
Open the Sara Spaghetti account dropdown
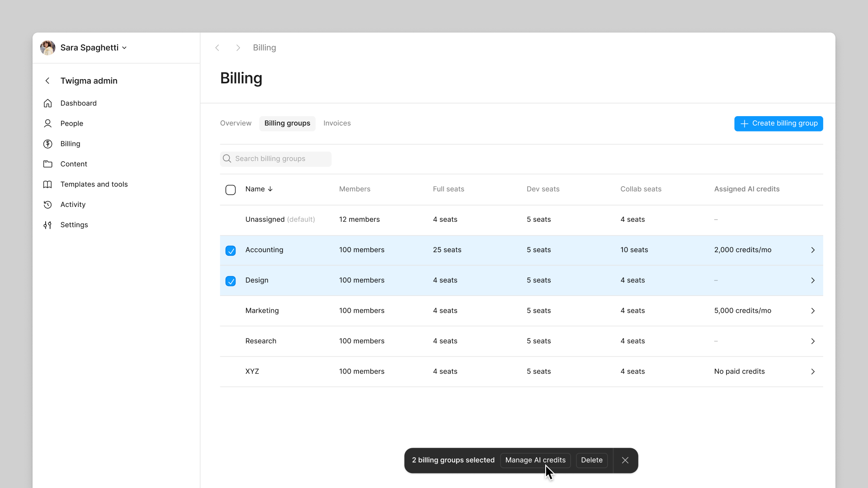(124, 47)
